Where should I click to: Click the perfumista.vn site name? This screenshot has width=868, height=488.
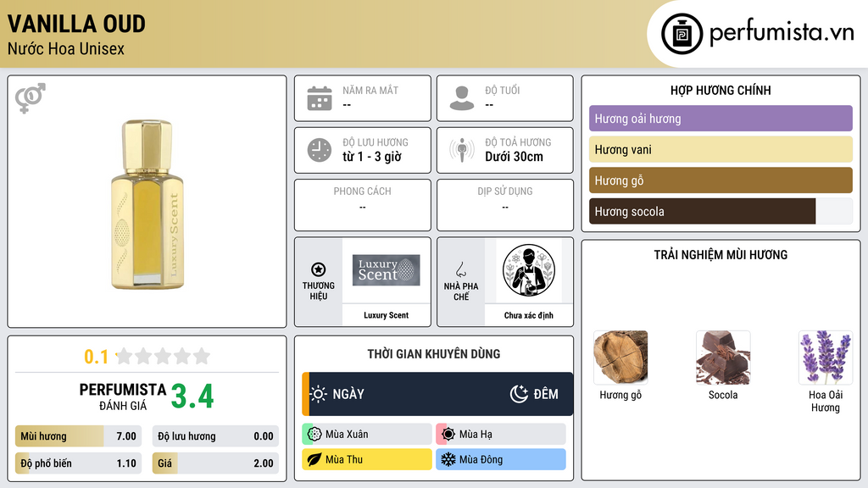(782, 33)
